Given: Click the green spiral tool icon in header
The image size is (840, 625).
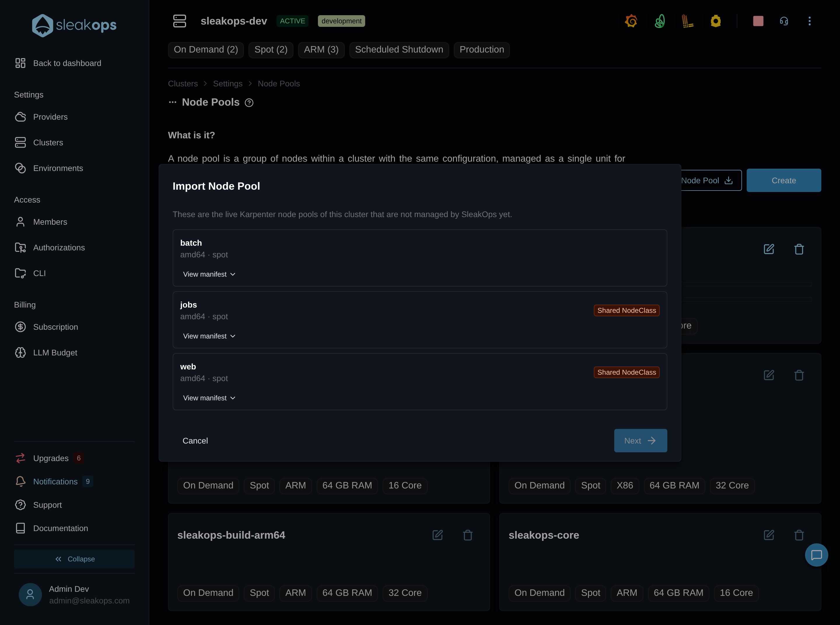Looking at the screenshot, I should click(659, 21).
